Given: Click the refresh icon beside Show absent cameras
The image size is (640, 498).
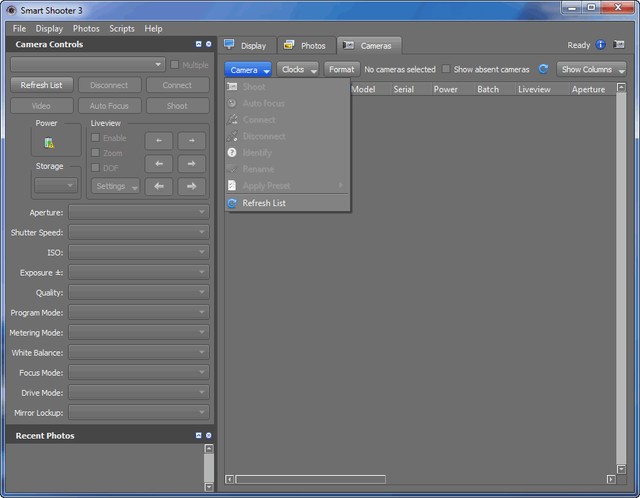Looking at the screenshot, I should click(x=543, y=70).
